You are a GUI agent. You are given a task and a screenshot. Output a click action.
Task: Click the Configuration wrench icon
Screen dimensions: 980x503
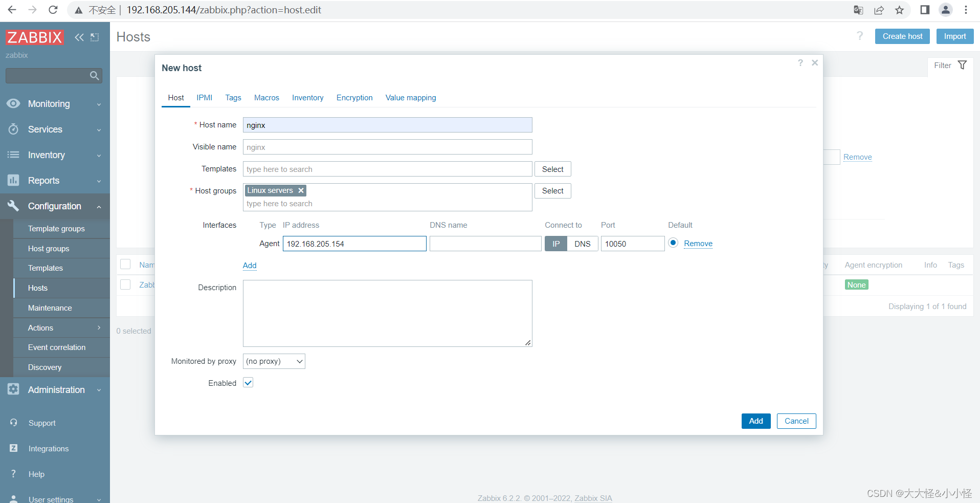[x=13, y=206]
